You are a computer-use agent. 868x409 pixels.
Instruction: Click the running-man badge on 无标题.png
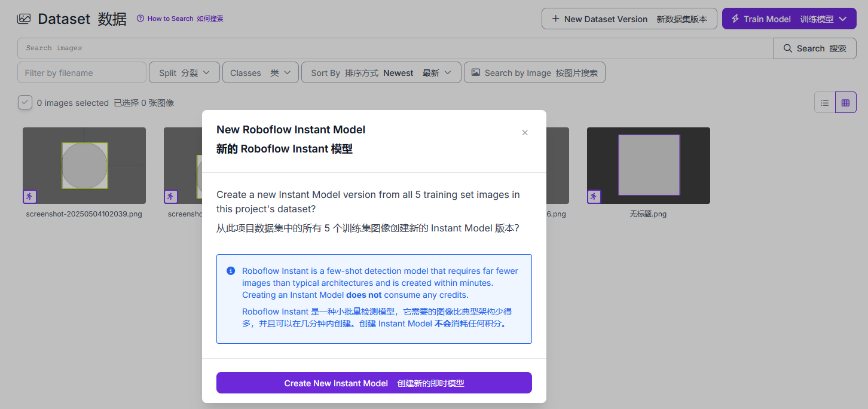coord(594,196)
